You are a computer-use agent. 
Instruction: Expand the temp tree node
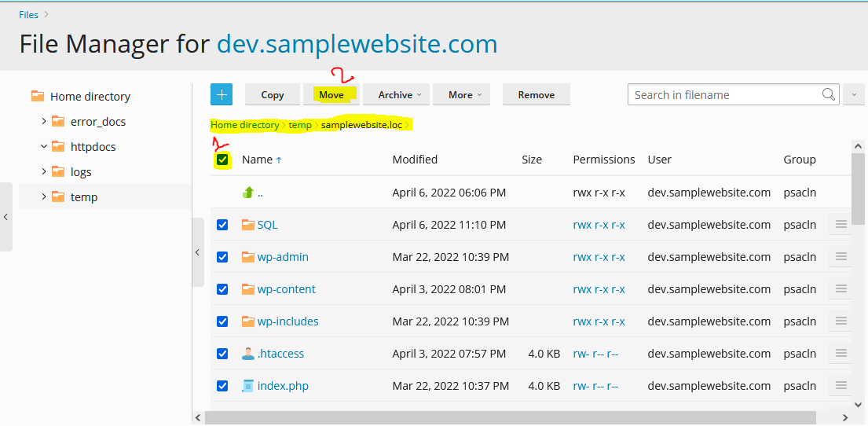point(44,196)
